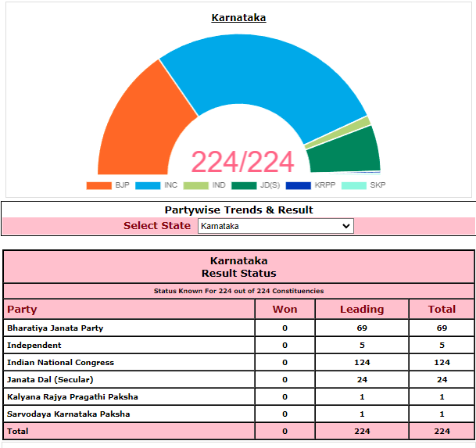Click the dark blue KRPP legend swatch

(x=298, y=185)
